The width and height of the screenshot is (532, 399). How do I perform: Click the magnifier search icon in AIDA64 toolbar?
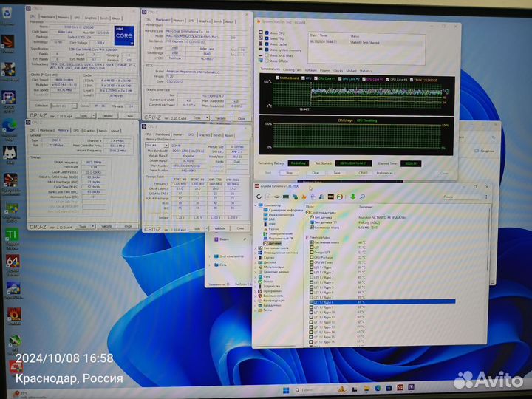click(x=362, y=197)
